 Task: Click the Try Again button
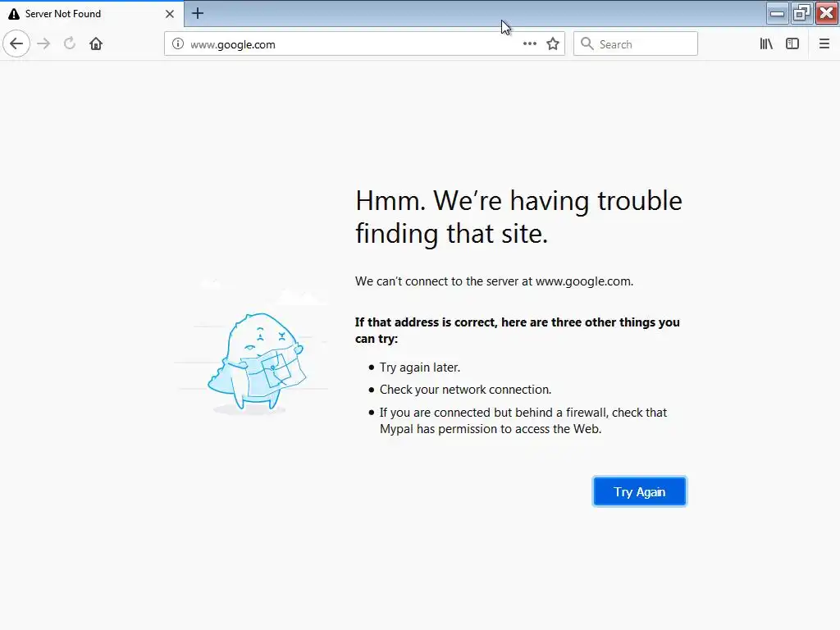pyautogui.click(x=639, y=492)
